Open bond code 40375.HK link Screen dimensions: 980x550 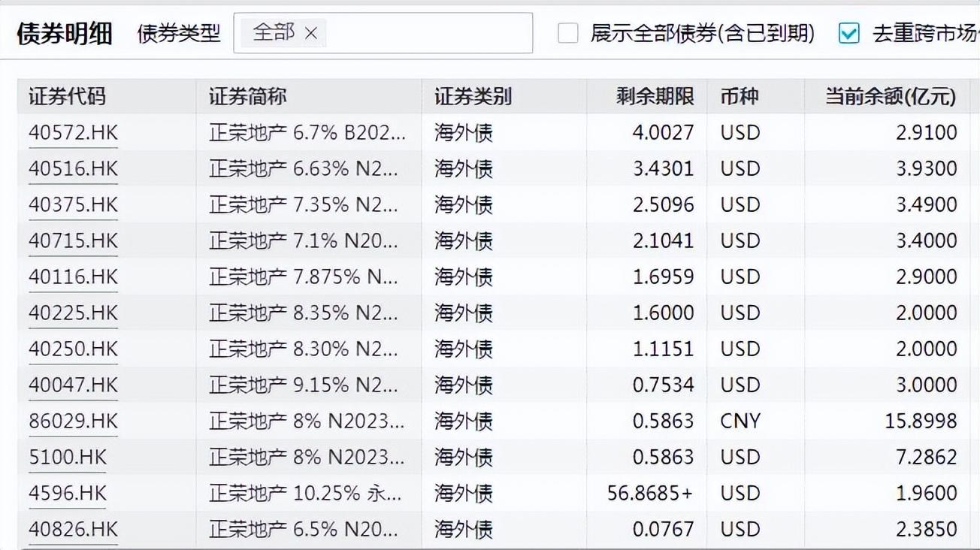(x=74, y=205)
